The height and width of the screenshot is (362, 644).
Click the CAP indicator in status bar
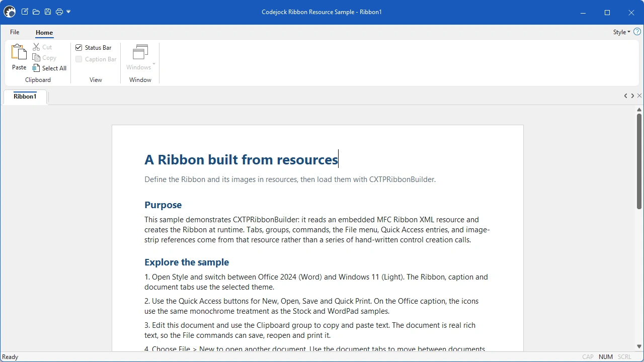tap(588, 357)
